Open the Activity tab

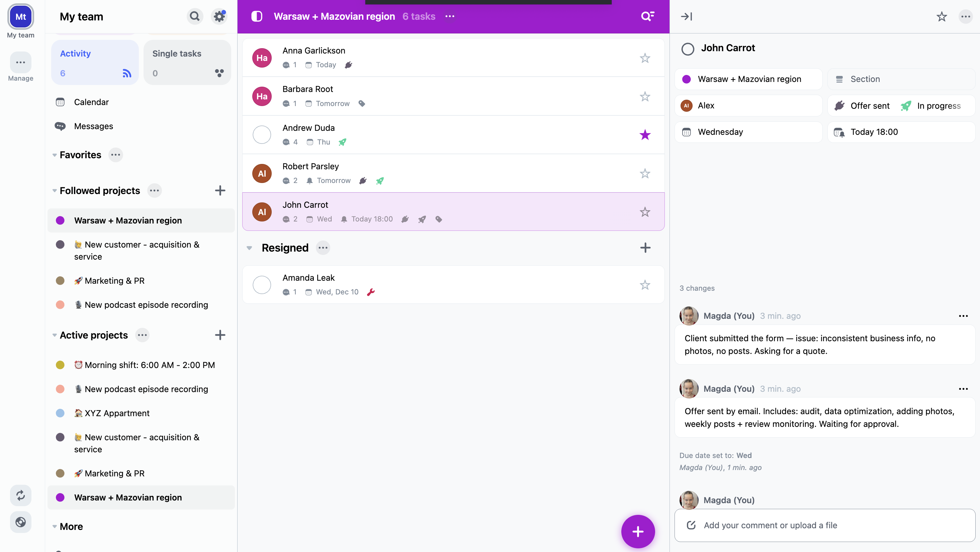(x=95, y=62)
